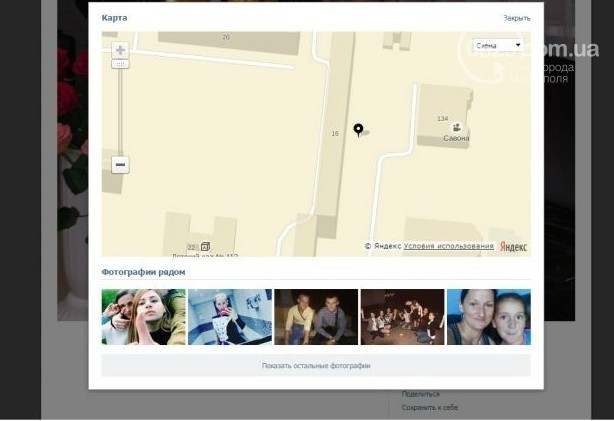Click Сохранить к себе link
Image resolution: width=614 pixels, height=421 pixels.
pos(429,408)
